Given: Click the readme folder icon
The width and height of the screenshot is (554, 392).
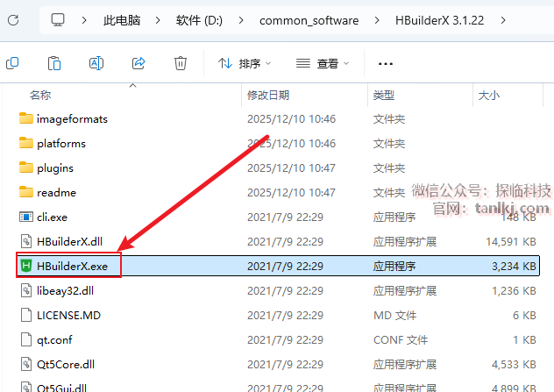Looking at the screenshot, I should tap(26, 192).
